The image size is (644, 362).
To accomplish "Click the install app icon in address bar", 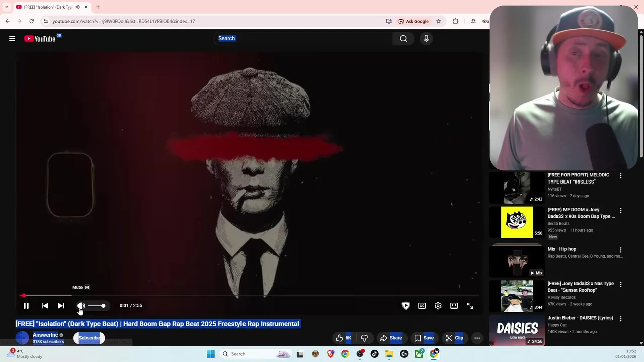I will coord(389,21).
